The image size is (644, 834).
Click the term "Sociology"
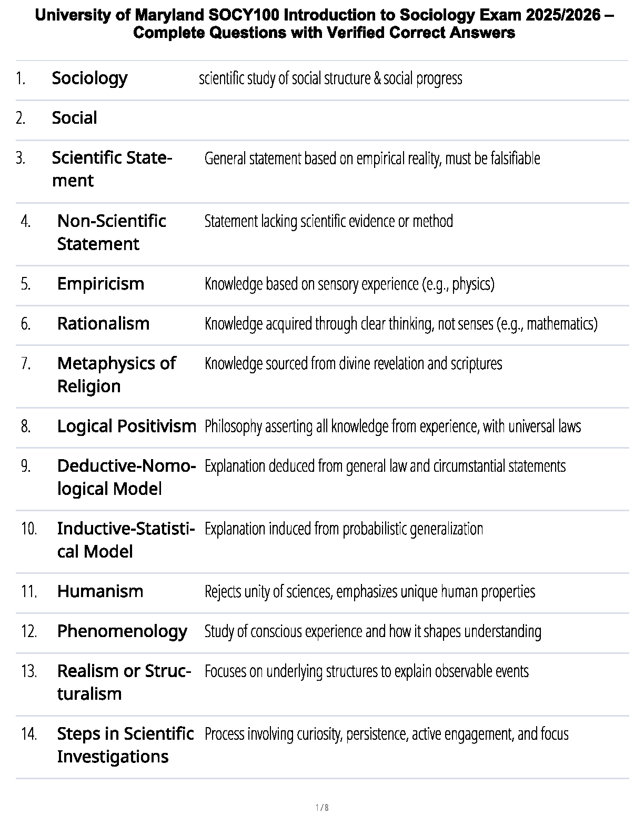click(x=89, y=78)
